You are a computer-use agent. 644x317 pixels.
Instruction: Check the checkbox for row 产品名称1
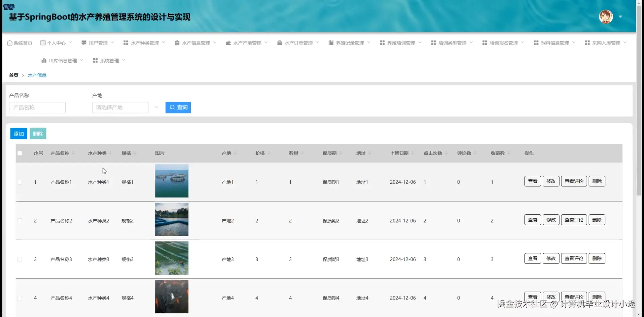pos(20,182)
